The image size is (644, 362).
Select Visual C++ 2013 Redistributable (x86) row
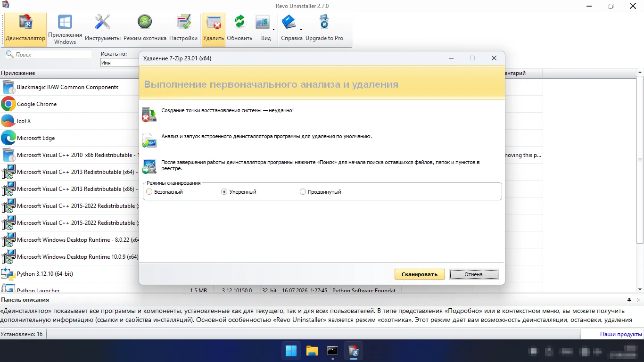pyautogui.click(x=70, y=189)
